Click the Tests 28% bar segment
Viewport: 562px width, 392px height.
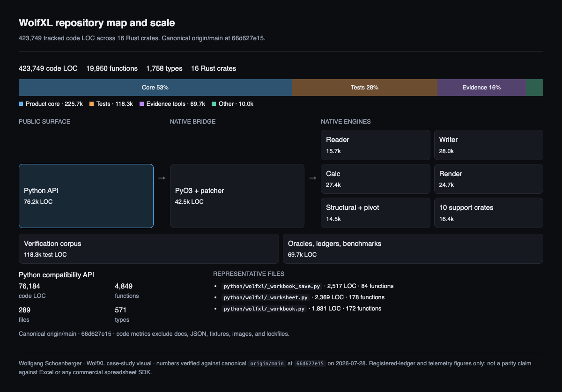(x=364, y=88)
